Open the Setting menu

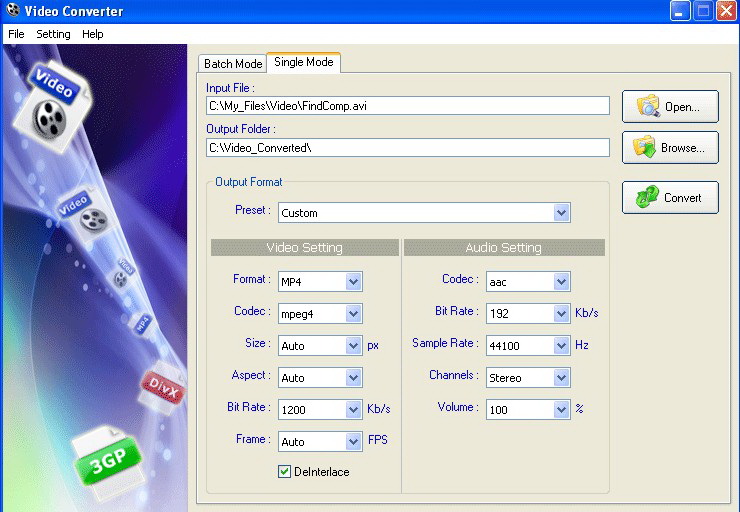click(53, 34)
